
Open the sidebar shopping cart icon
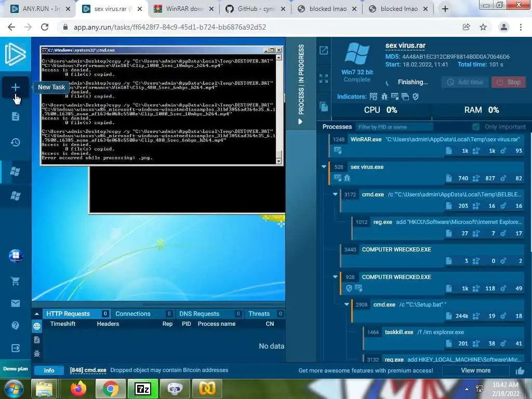tap(15, 281)
